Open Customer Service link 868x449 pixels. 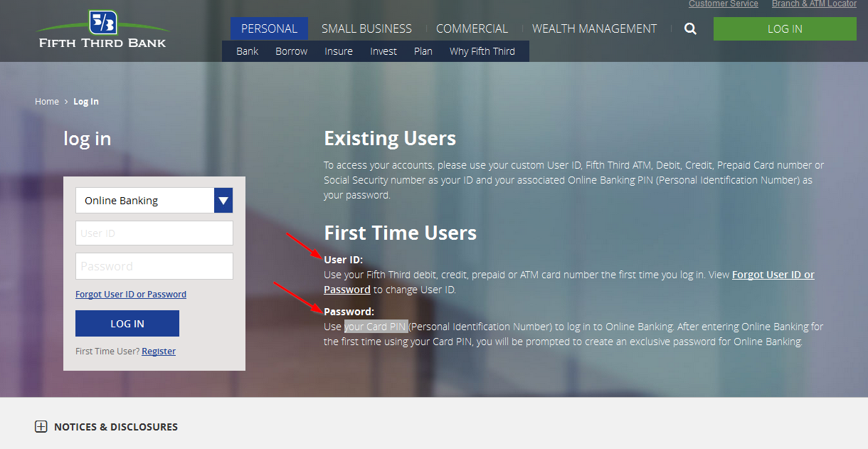click(x=724, y=4)
